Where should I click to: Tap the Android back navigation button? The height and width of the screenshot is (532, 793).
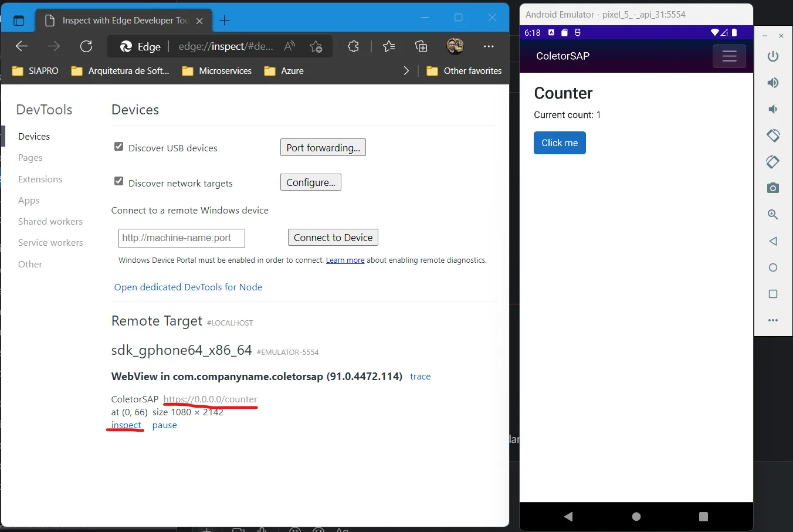coord(568,517)
